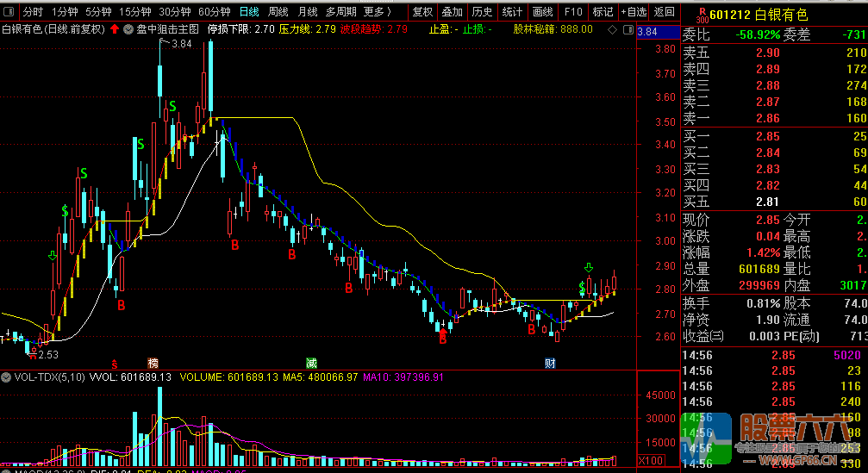The image size is (868, 473).
Task: Click the 委比 value -58.92%
Action: [758, 34]
